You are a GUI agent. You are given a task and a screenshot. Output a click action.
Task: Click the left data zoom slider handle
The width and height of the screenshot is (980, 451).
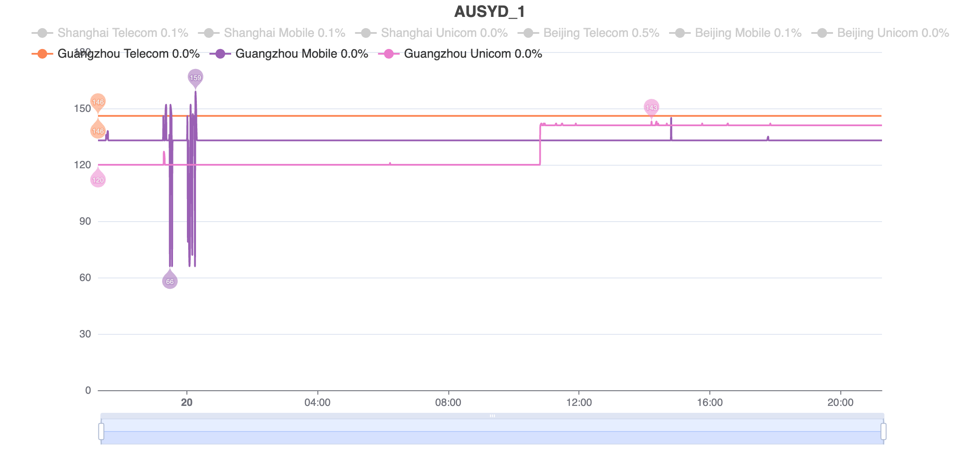101,431
